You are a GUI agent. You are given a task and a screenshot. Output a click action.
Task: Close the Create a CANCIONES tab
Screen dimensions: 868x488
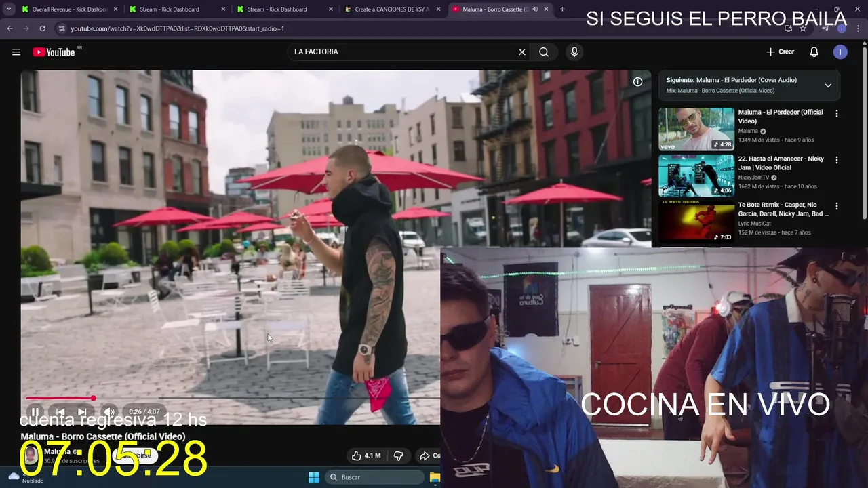[x=438, y=9]
